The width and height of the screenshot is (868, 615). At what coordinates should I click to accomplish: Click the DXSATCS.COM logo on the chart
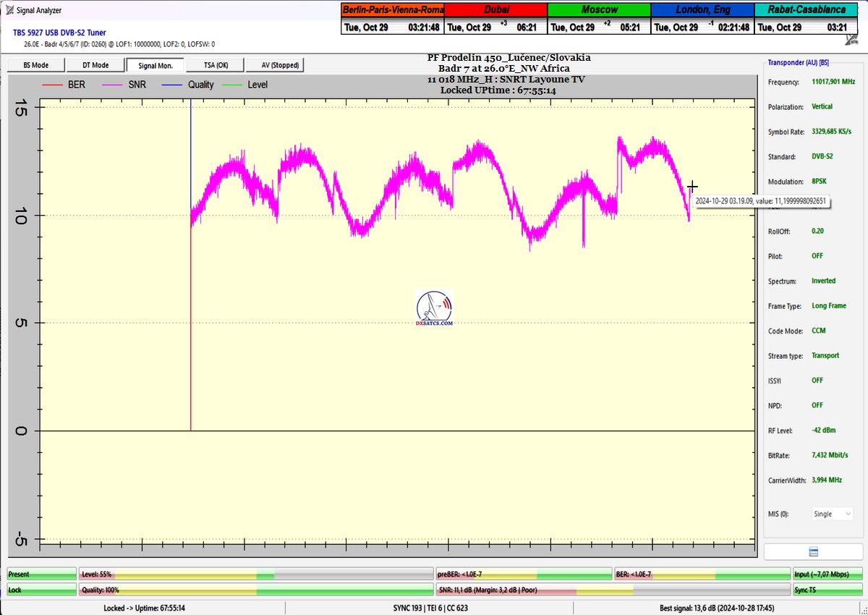pos(434,309)
